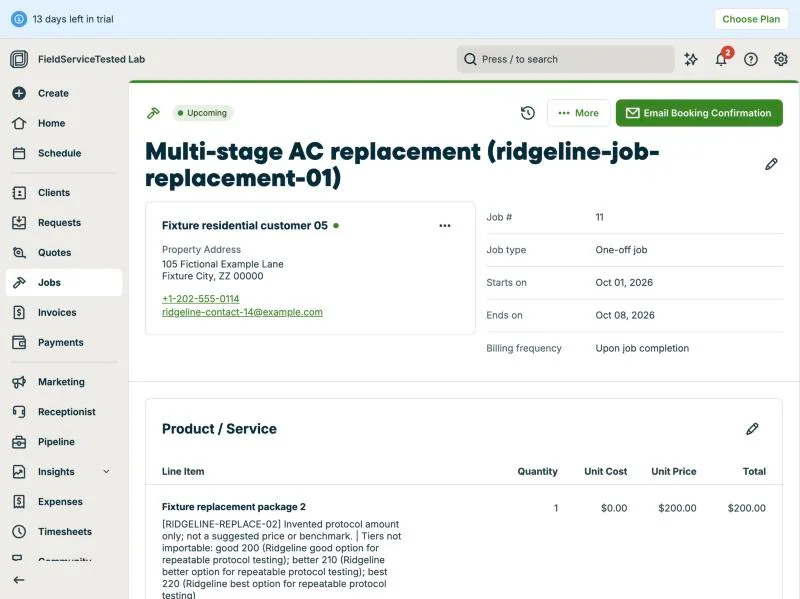This screenshot has height=599, width=800.
Task: Click the Quantity column header
Action: click(537, 471)
